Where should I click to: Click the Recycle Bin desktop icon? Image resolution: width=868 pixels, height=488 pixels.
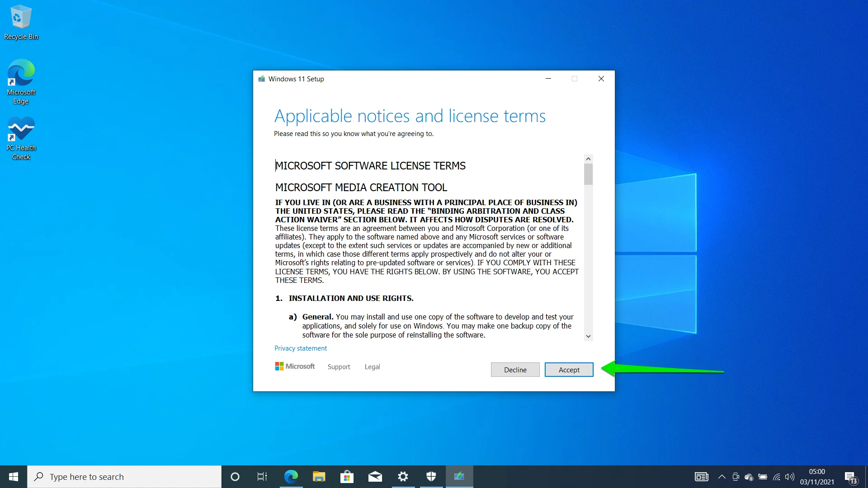coord(20,15)
